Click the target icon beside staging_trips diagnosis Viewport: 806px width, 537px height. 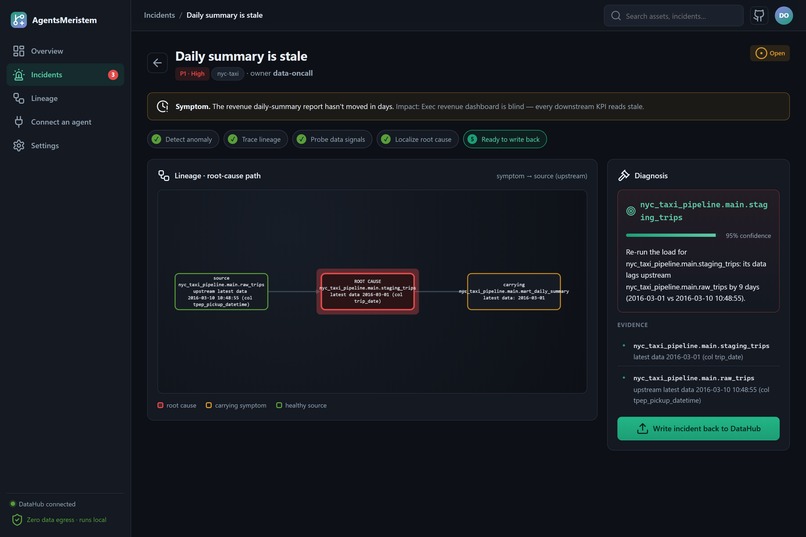click(631, 211)
